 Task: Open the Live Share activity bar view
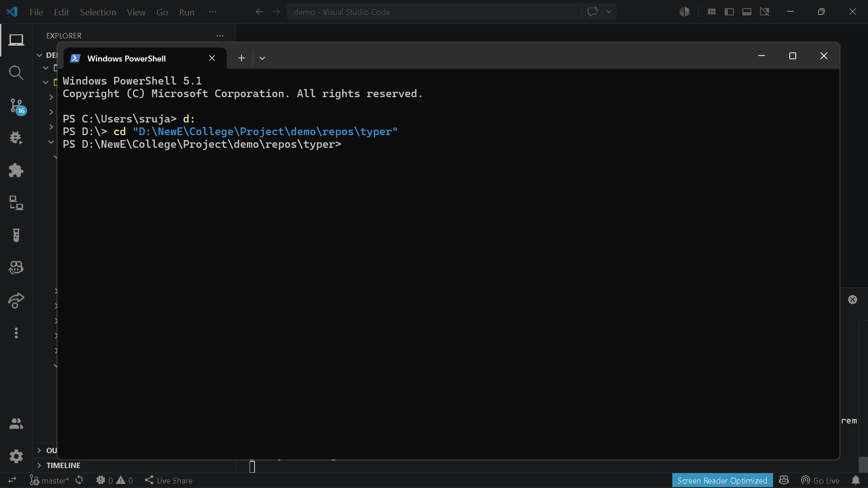point(16,300)
